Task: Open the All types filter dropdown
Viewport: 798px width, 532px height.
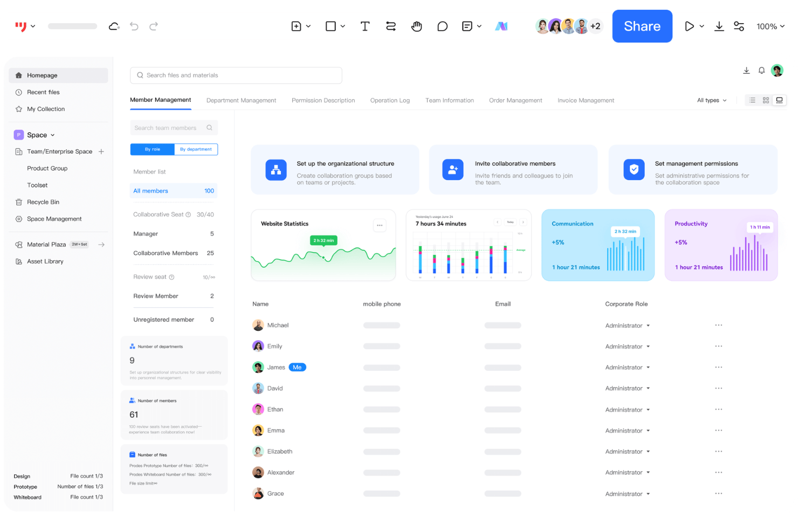Action: 712,100
